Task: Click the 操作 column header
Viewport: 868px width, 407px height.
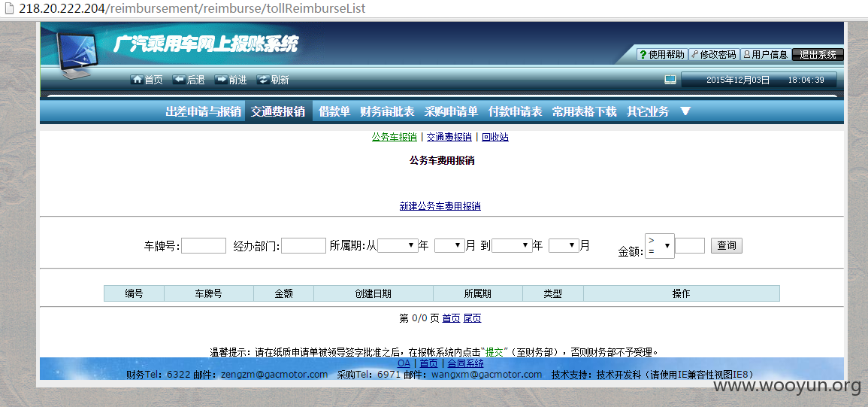Action: [x=682, y=294]
